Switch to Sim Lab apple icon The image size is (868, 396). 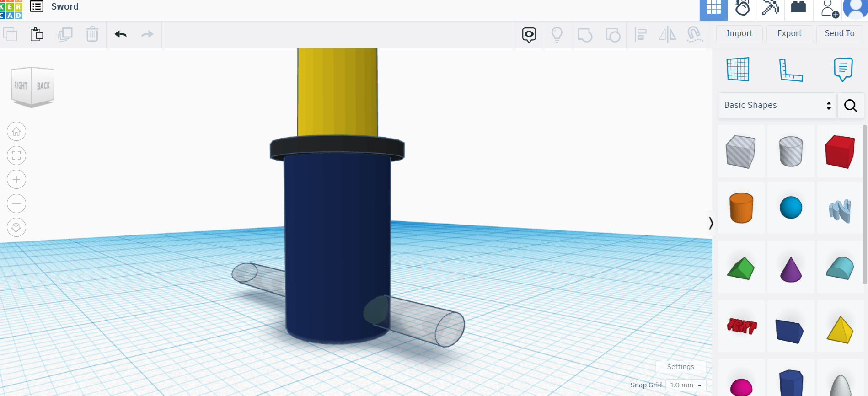click(742, 8)
